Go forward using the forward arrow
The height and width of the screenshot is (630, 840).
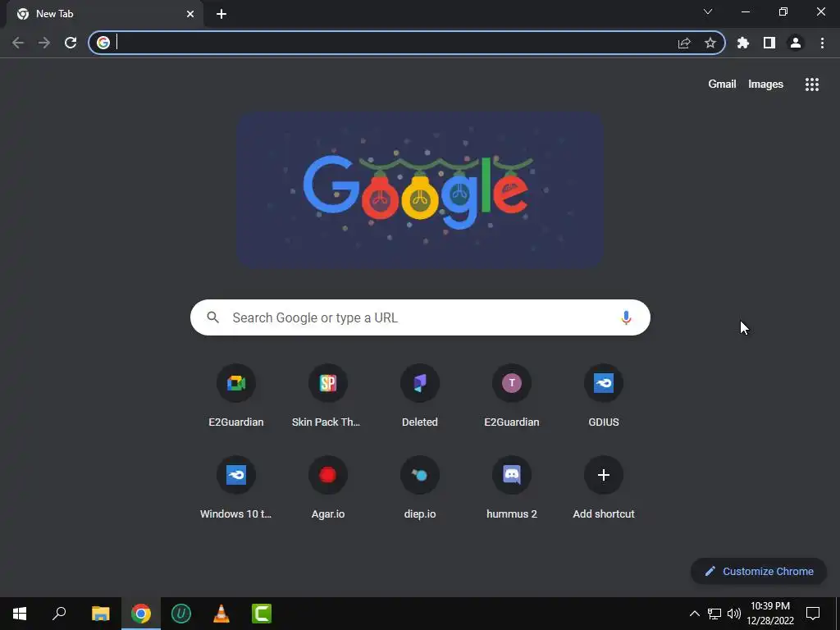point(44,43)
